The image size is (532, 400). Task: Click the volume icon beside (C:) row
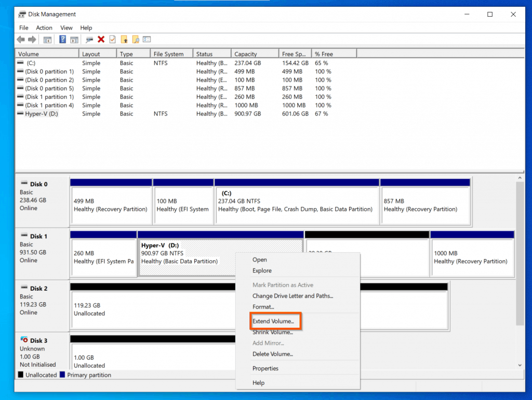click(21, 63)
